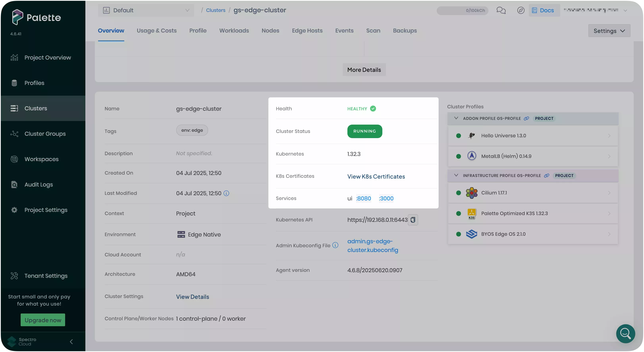644x352 pixels.
Task: Click the Project Settings gear icon
Action: [14, 210]
